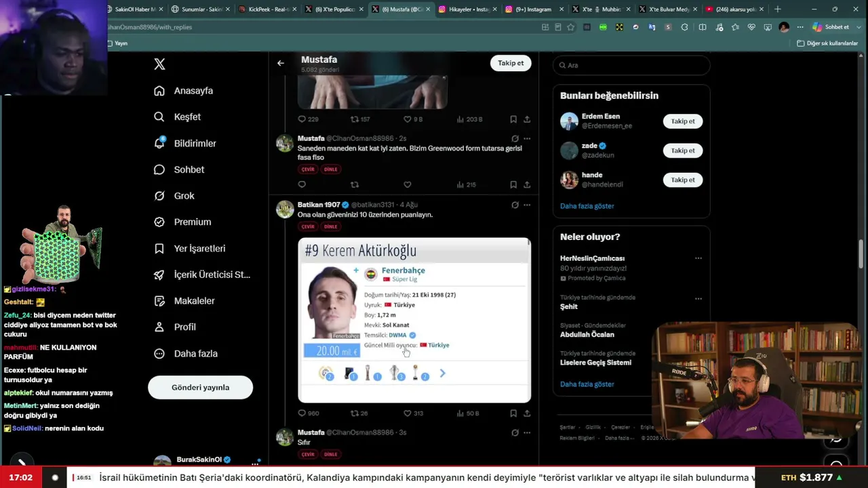Viewport: 868px width, 488px height.
Task: Follow zade
Action: pos(683,150)
